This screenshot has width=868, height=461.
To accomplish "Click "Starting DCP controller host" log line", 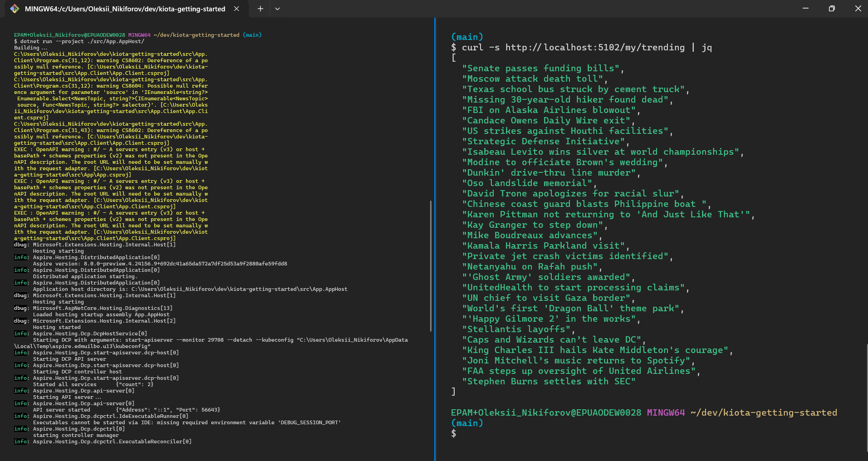I will (77, 372).
